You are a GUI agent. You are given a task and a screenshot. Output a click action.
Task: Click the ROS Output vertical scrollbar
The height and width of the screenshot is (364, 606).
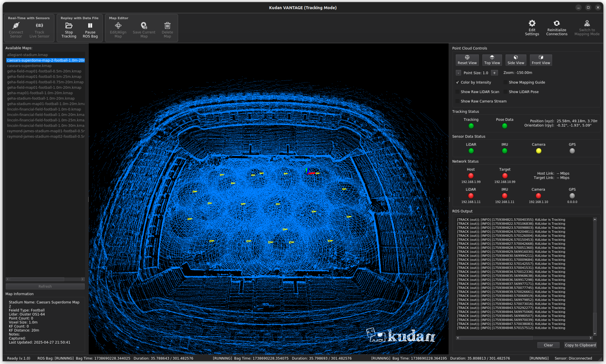pyautogui.click(x=595, y=322)
